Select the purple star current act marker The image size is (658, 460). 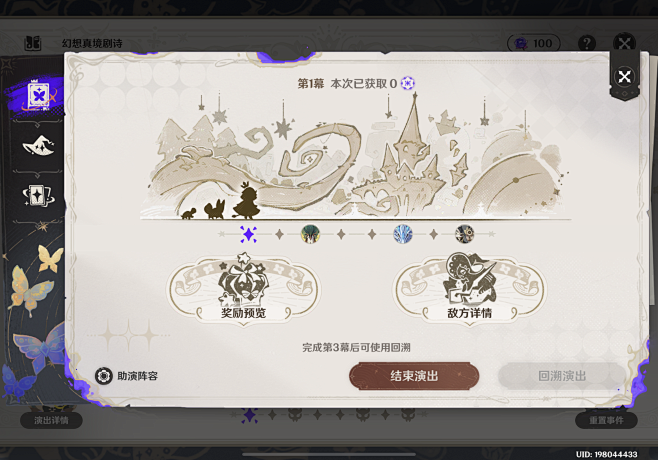[x=248, y=234]
